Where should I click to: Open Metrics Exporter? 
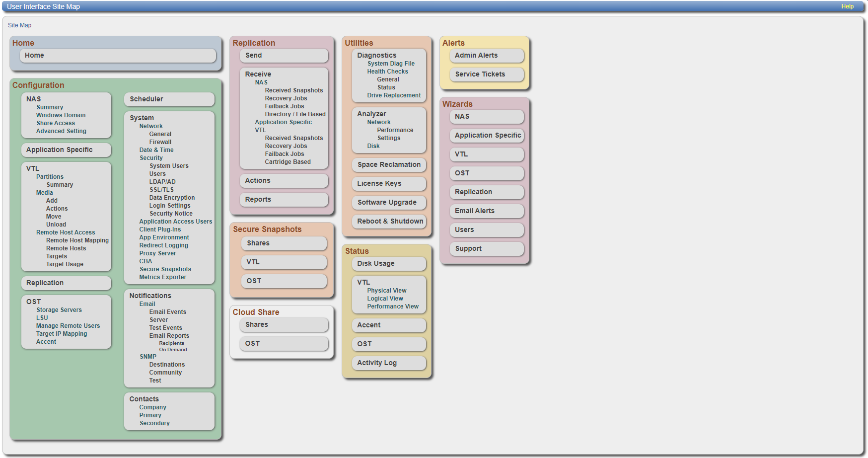coord(163,277)
